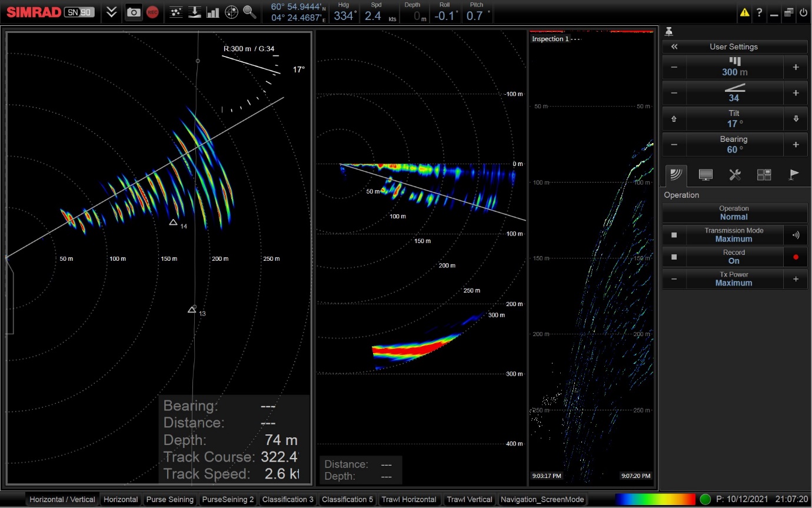Click the power icon to exit

[803, 12]
